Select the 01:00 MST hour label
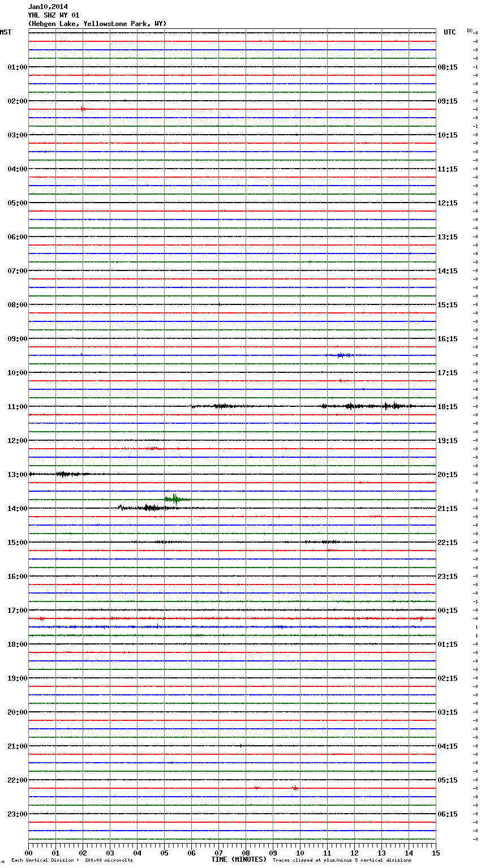481x868 pixels. point(18,67)
